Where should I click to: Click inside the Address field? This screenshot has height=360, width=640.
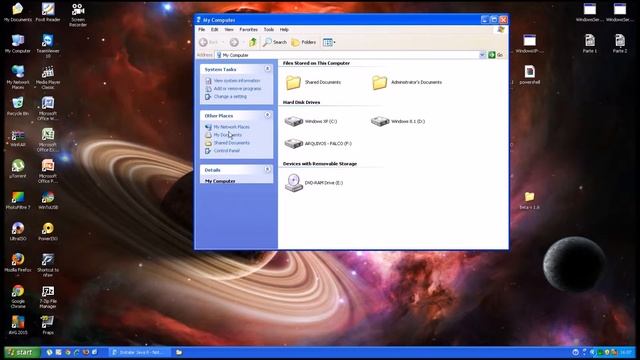pos(347,55)
